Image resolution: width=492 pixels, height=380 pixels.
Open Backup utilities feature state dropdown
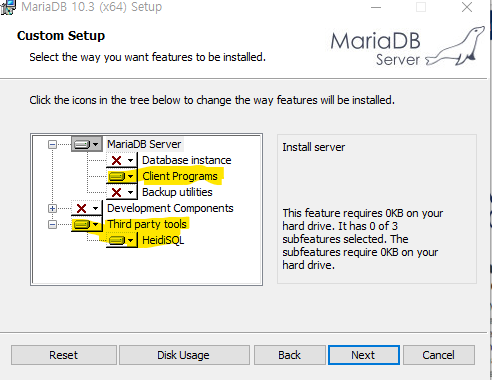tap(122, 192)
